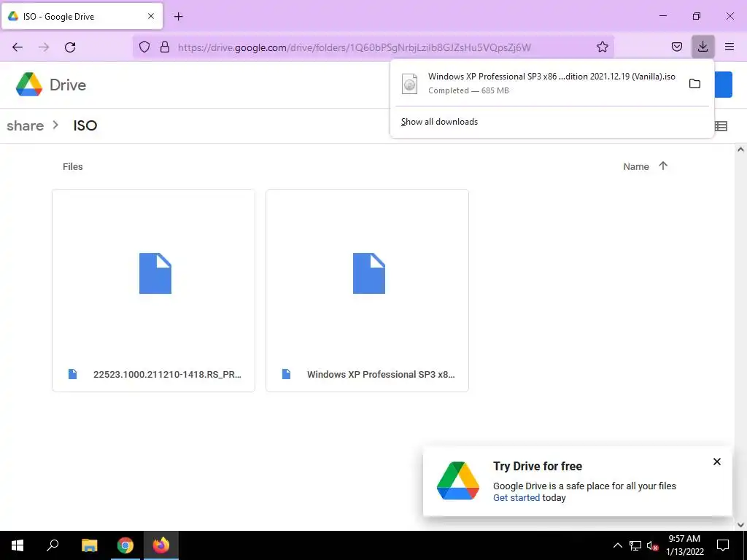Click the ISO breadcrumb folder name
The image size is (747, 560).
[x=85, y=125]
